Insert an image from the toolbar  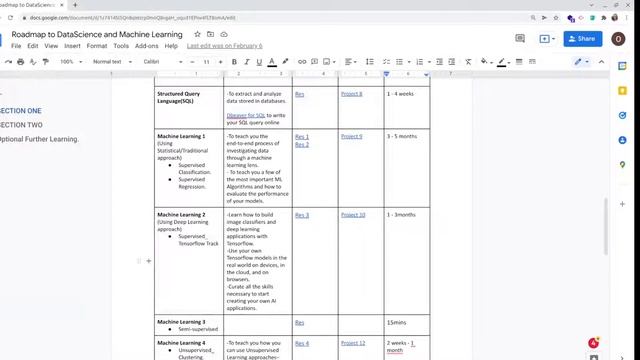tap(327, 62)
